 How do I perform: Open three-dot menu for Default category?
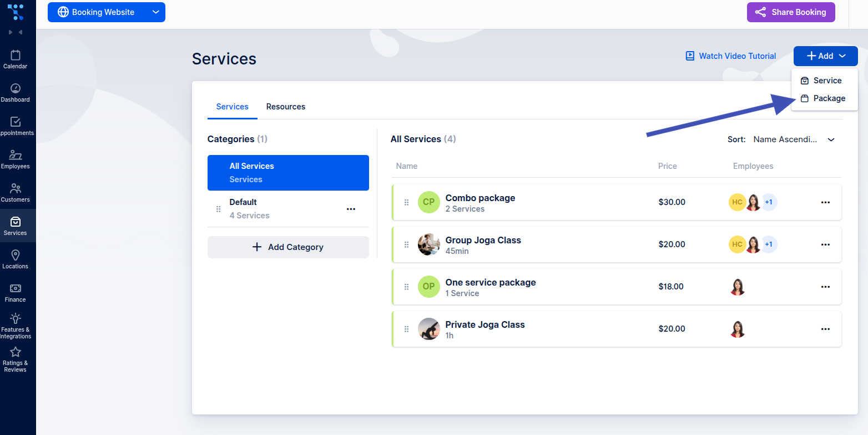click(351, 209)
